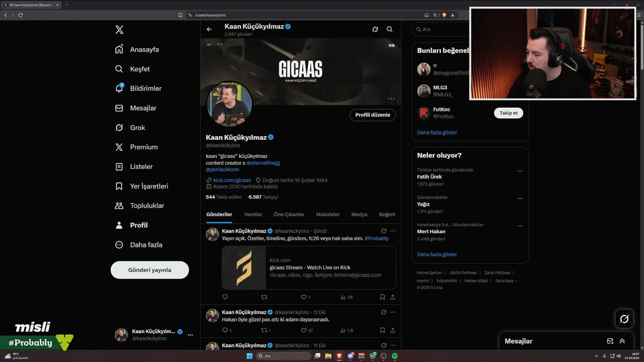The height and width of the screenshot is (362, 644).
Task: Open Grok from the sidebar menu
Action: 130,128
